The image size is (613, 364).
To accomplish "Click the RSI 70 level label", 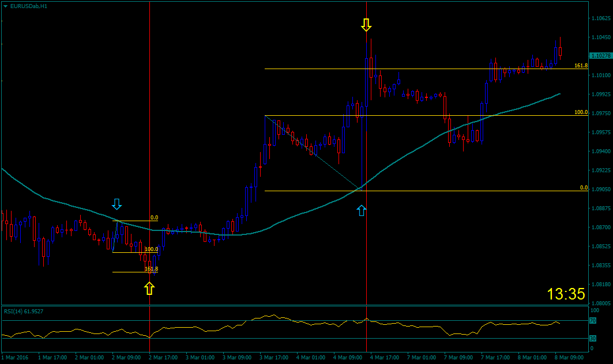I will point(593,321).
